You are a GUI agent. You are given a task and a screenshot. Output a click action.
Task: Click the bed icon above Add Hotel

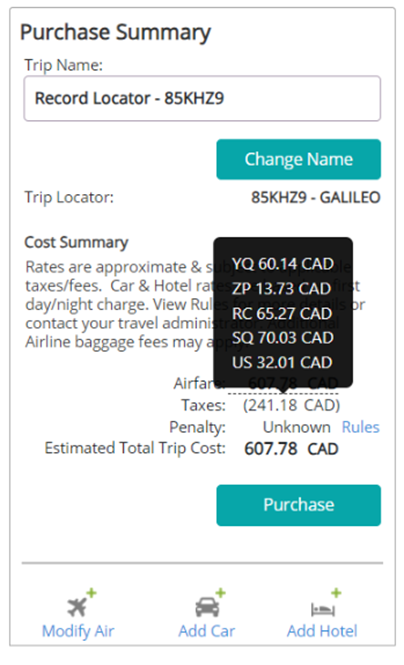323,609
